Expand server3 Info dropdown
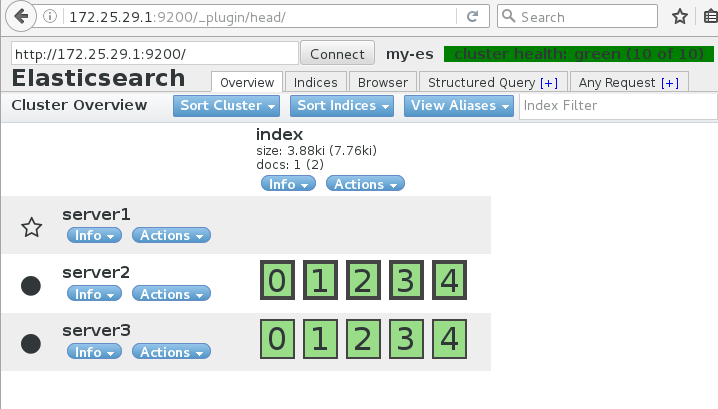The height and width of the screenshot is (409, 718). point(94,352)
